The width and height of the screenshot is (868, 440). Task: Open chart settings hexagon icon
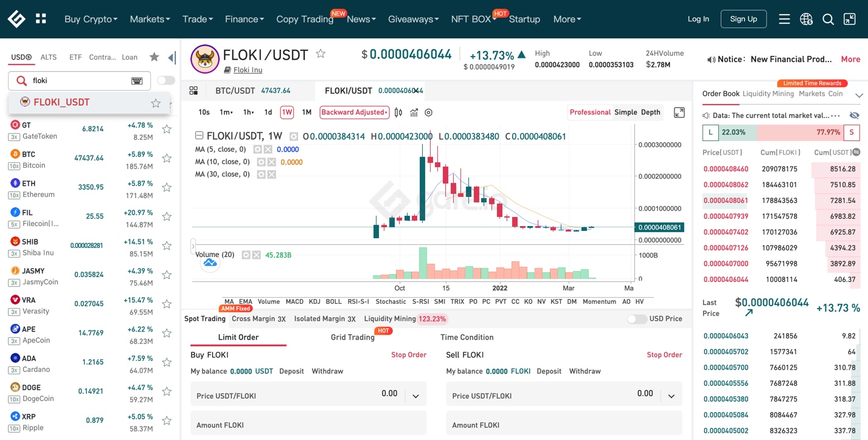(429, 112)
